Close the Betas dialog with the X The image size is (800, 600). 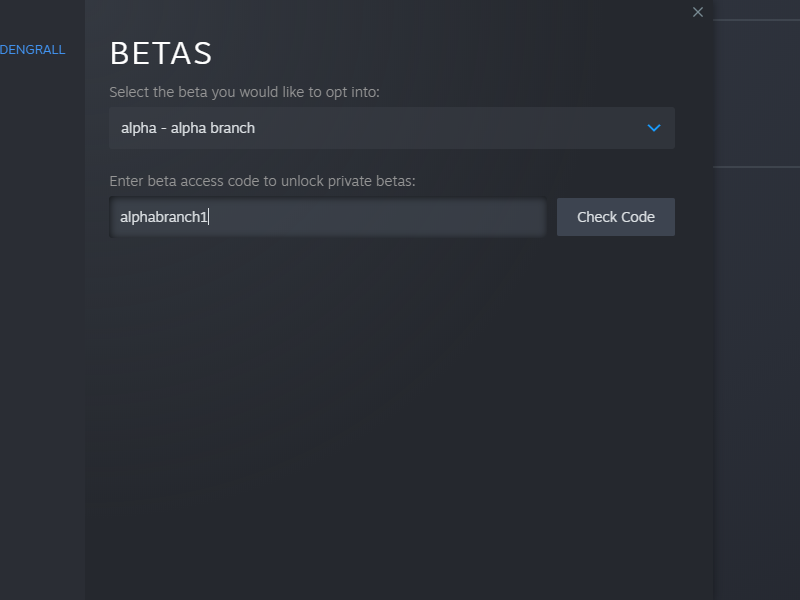click(x=698, y=12)
